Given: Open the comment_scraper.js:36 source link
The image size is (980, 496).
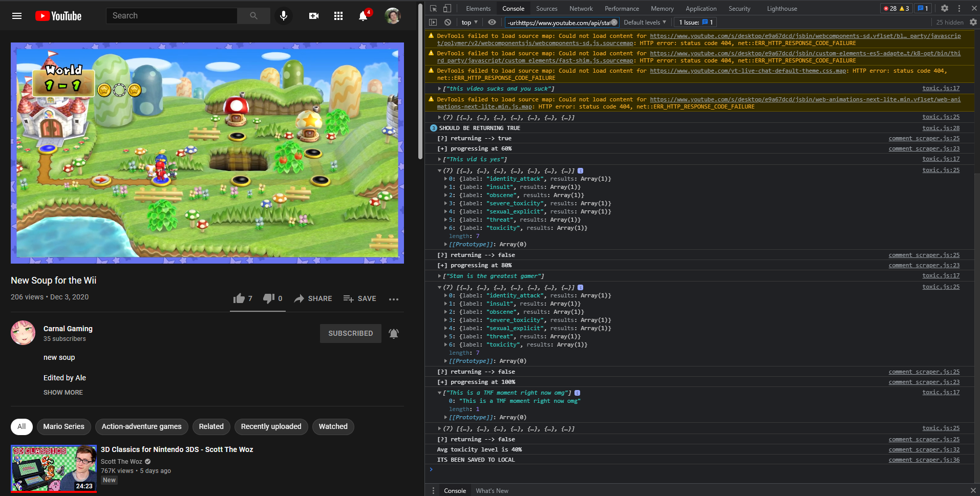Looking at the screenshot, I should [924, 460].
